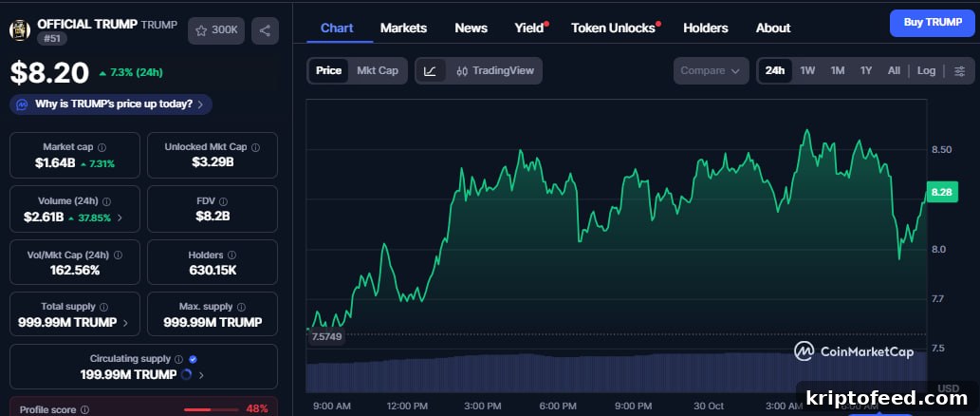This screenshot has height=416, width=980.
Task: Click the share icon button
Action: pos(265,30)
